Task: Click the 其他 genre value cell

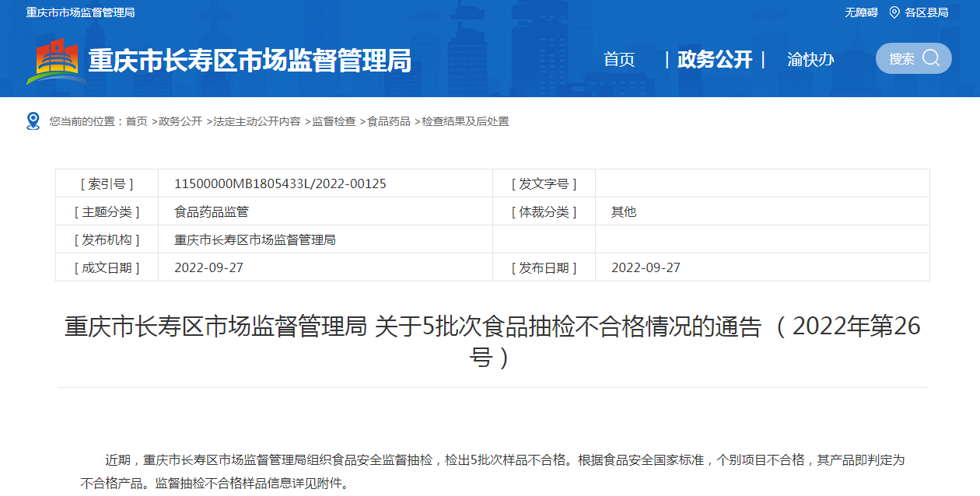Action: click(x=763, y=211)
